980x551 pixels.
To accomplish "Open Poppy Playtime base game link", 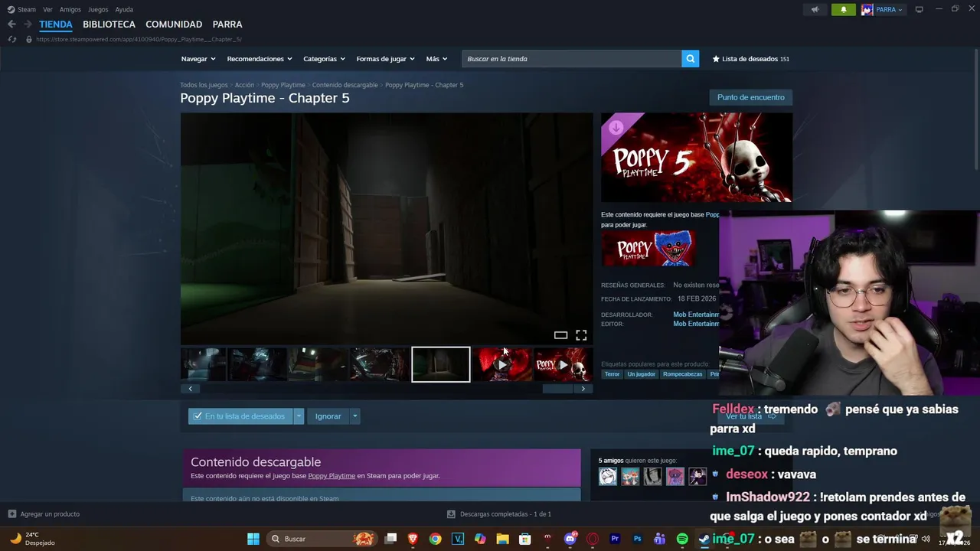I will (332, 476).
